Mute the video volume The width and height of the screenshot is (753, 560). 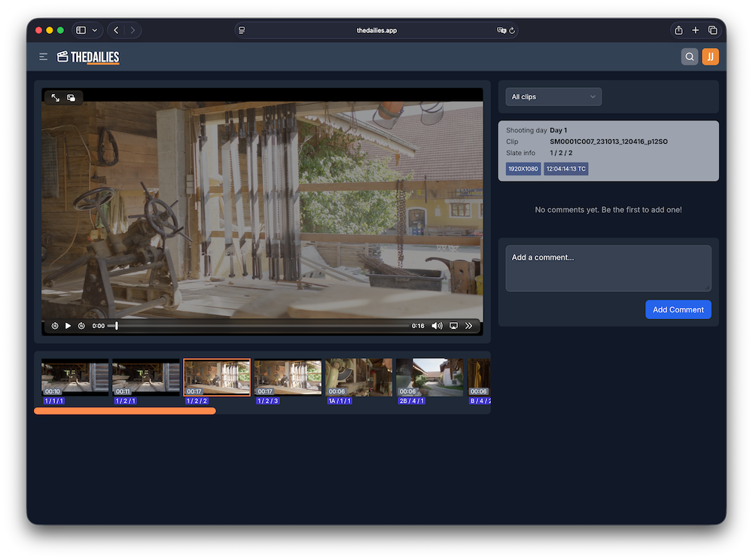pyautogui.click(x=437, y=326)
